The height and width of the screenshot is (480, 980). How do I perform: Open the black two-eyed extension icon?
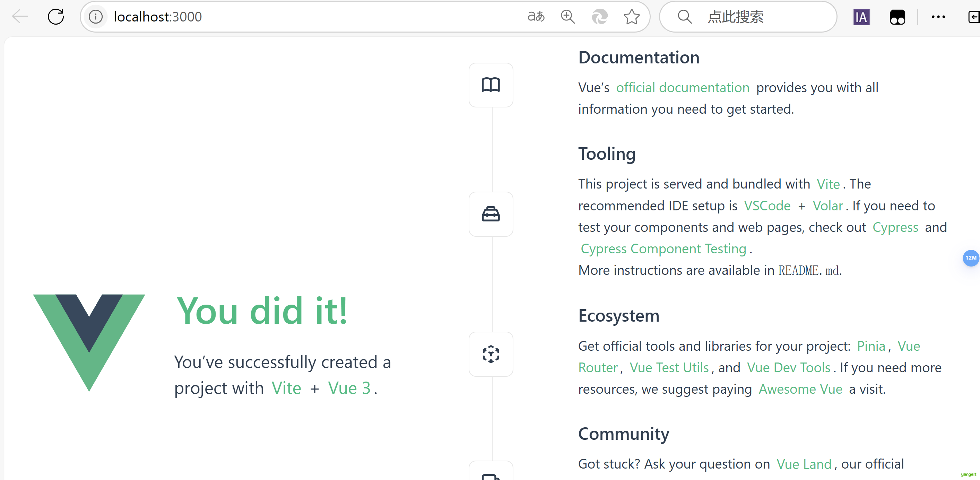[x=897, y=17]
